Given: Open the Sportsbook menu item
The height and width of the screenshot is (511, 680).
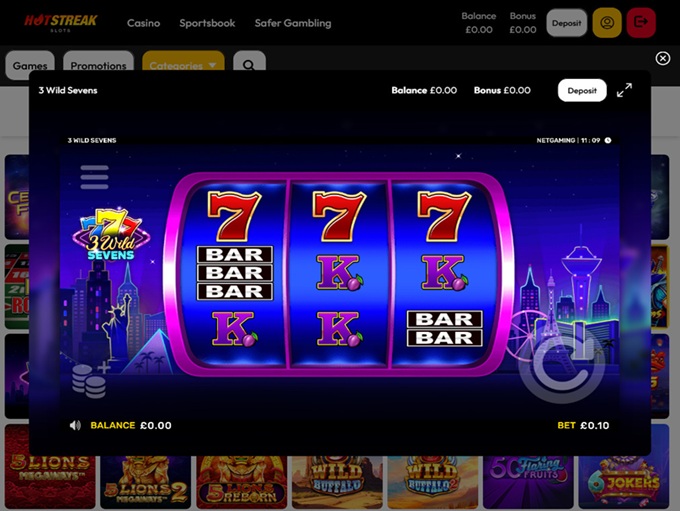Looking at the screenshot, I should point(207,23).
